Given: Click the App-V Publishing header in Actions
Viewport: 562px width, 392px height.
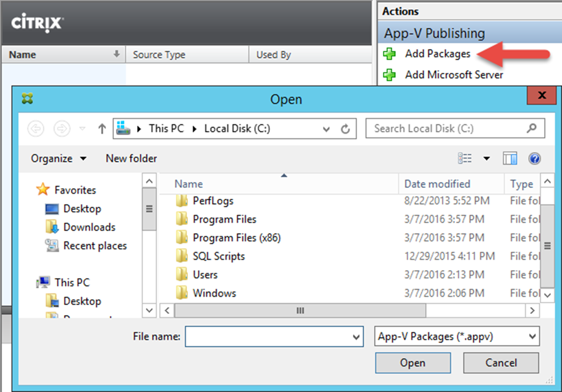Looking at the screenshot, I should (x=470, y=33).
